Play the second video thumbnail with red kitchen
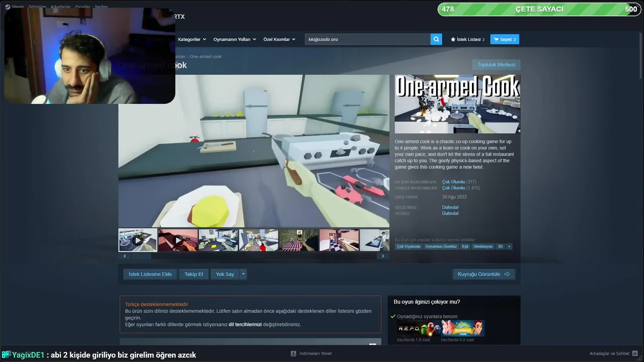644x362 pixels. [x=178, y=240]
